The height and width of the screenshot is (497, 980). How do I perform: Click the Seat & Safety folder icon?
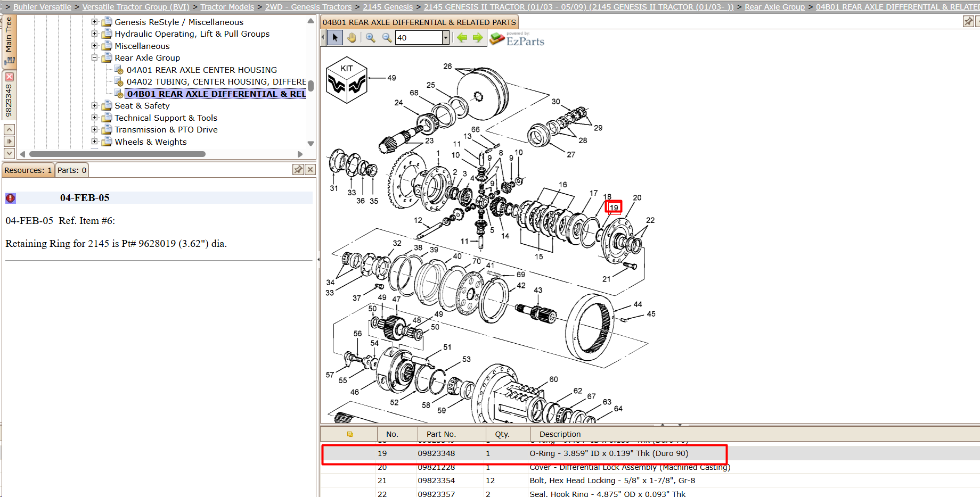(107, 105)
